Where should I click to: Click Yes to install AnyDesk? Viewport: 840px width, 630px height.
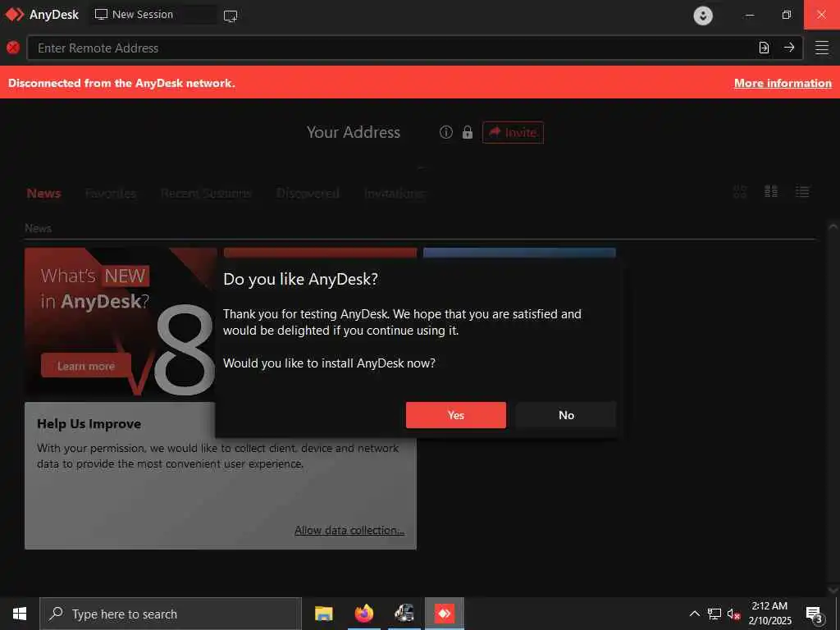coord(456,415)
